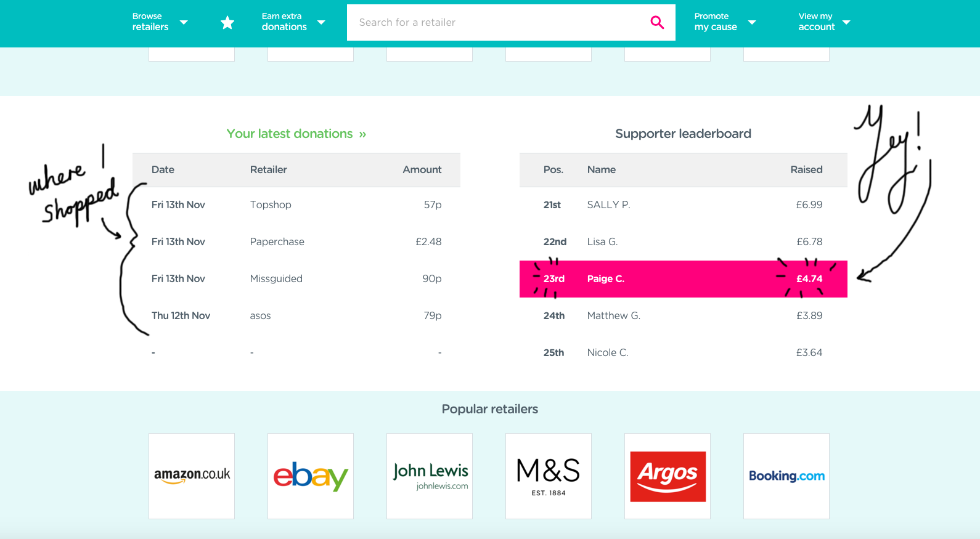The width and height of the screenshot is (980, 539).
Task: Expand the Browse retailers dropdown
Action: [160, 22]
